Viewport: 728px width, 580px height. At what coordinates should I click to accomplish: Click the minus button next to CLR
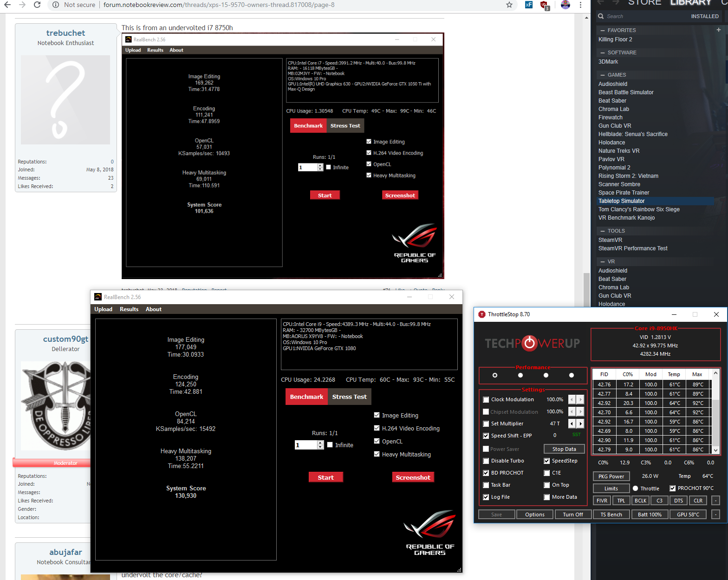click(x=715, y=501)
